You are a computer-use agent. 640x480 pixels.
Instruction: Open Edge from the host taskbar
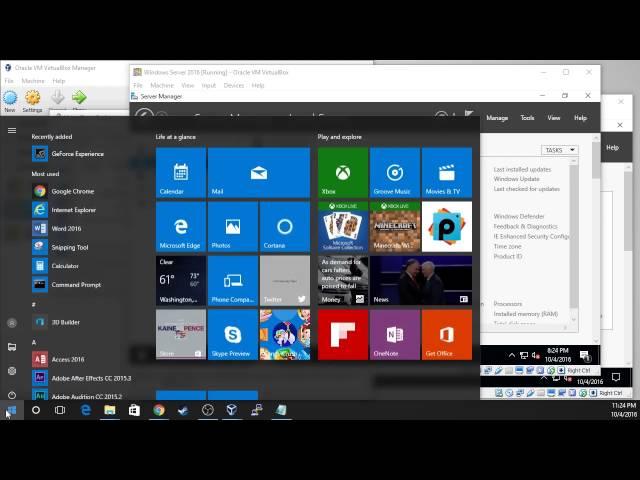pos(86,410)
